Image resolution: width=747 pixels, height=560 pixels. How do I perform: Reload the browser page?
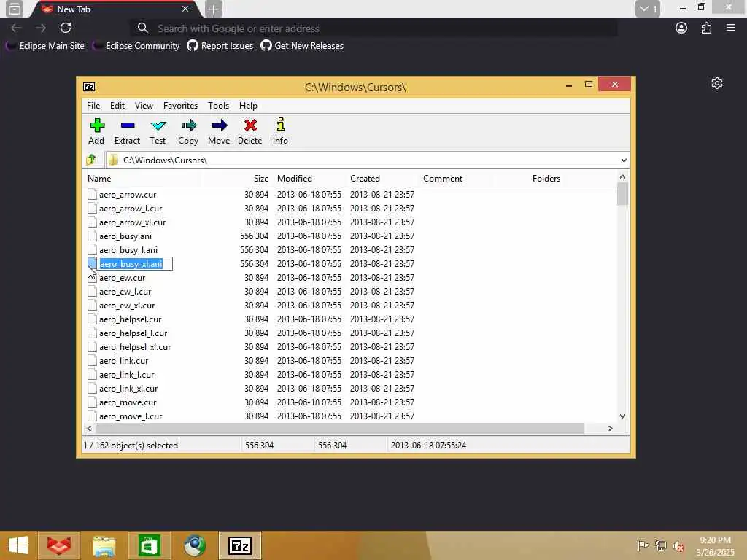(66, 28)
